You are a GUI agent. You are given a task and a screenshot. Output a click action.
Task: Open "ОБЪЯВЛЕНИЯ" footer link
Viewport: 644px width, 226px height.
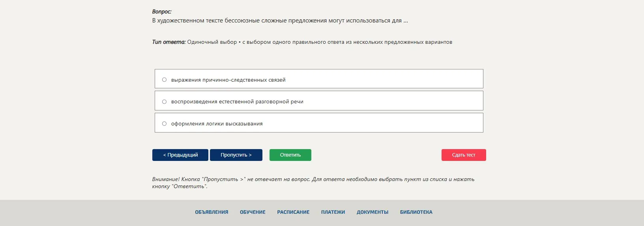[212, 212]
